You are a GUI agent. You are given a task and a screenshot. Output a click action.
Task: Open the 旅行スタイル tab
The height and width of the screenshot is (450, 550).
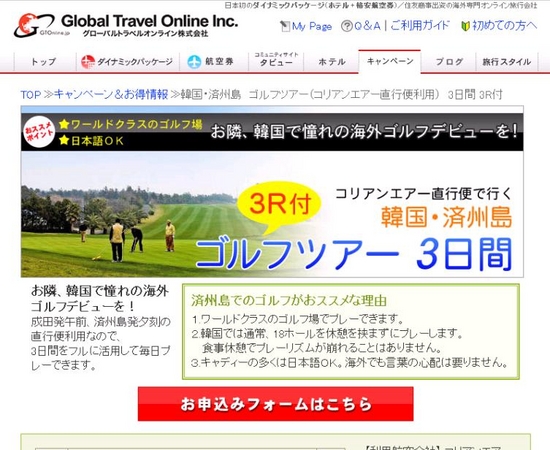pyautogui.click(x=507, y=62)
